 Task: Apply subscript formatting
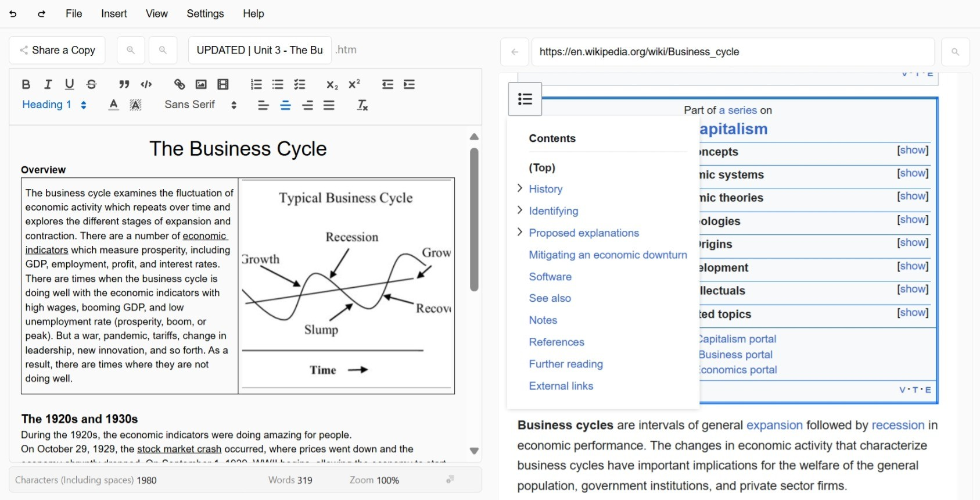[332, 85]
